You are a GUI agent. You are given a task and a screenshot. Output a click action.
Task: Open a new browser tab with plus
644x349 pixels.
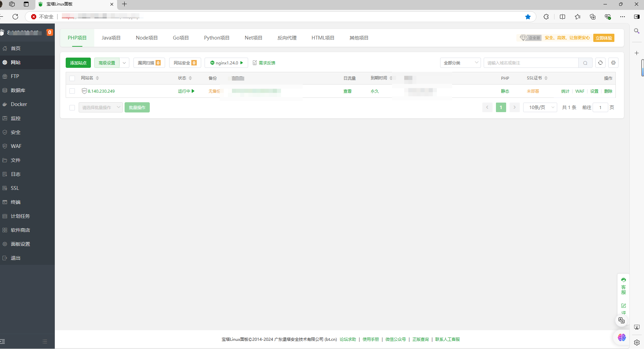125,4
